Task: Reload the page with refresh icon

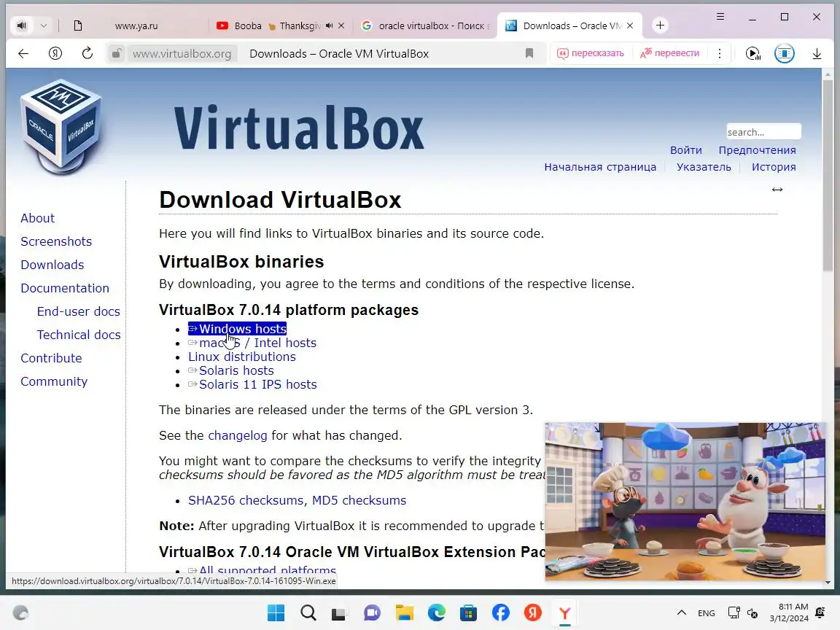Action: pyautogui.click(x=87, y=53)
